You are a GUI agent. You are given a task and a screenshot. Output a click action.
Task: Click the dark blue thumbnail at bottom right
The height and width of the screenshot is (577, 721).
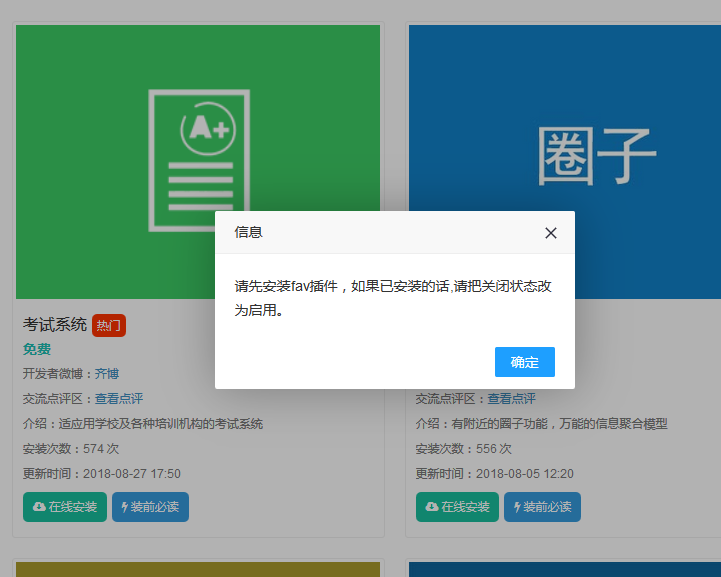[564, 569]
